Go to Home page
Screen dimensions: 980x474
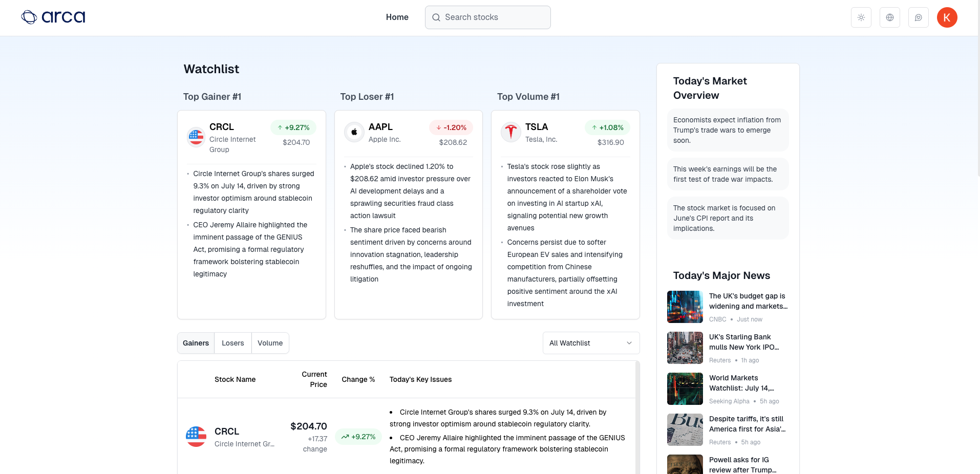(x=397, y=17)
